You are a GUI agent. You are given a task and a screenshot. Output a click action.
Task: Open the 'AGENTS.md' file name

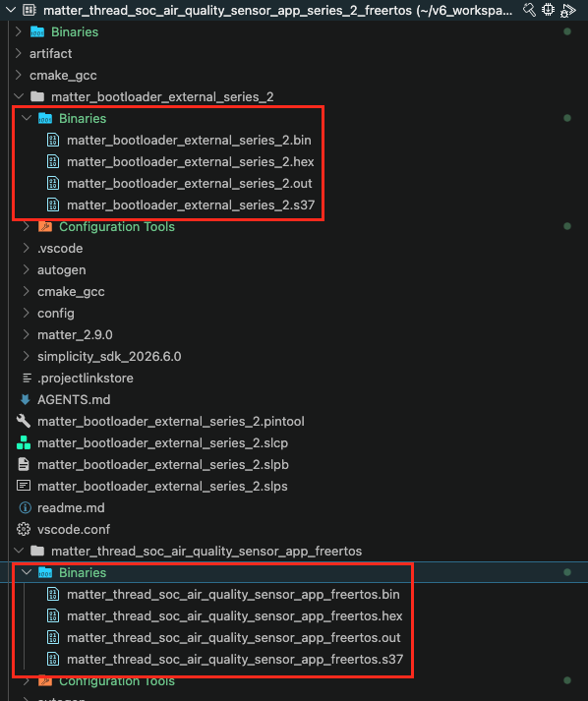74,400
